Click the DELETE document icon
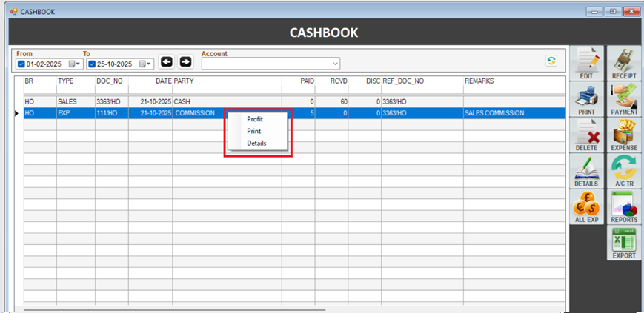This screenshot has height=313, width=644. [586, 135]
